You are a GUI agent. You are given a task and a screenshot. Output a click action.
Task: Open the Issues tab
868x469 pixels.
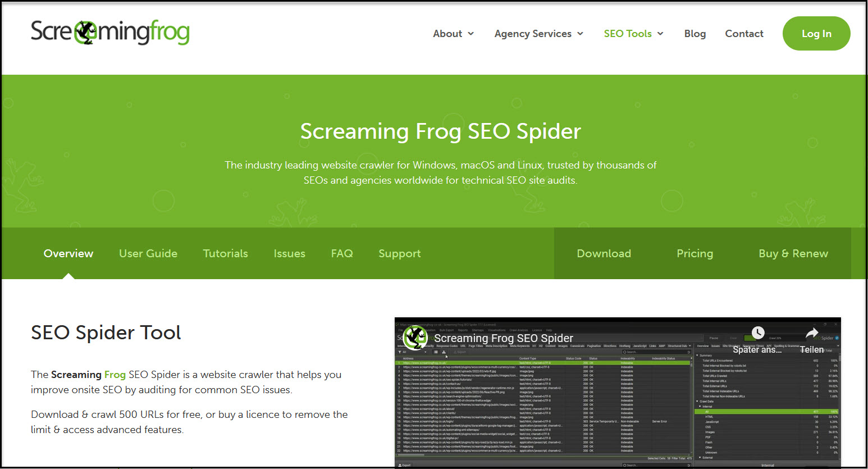click(289, 253)
